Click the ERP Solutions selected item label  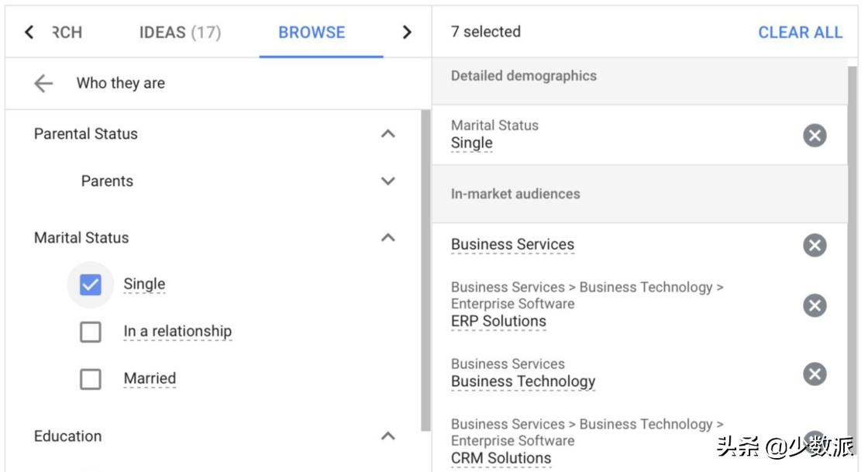[x=498, y=322]
